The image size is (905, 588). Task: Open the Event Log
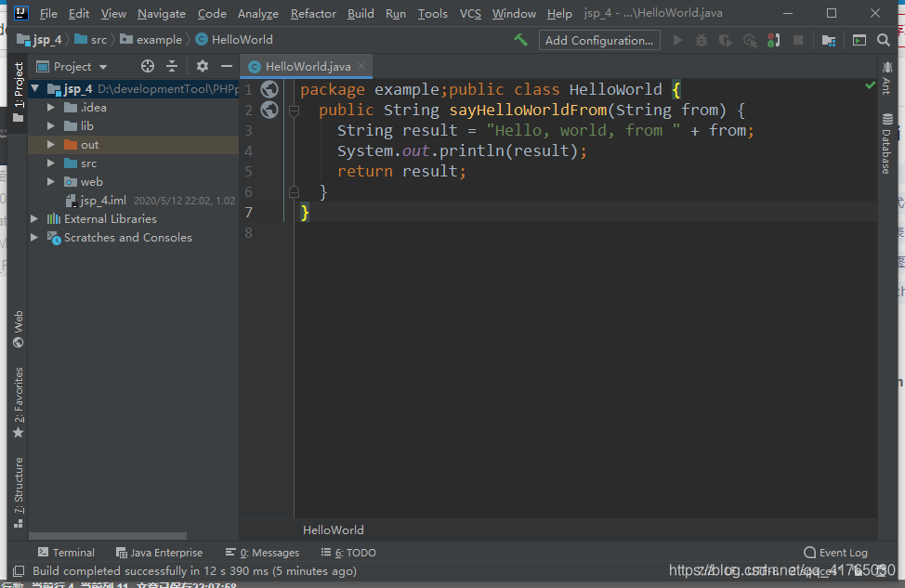click(835, 553)
